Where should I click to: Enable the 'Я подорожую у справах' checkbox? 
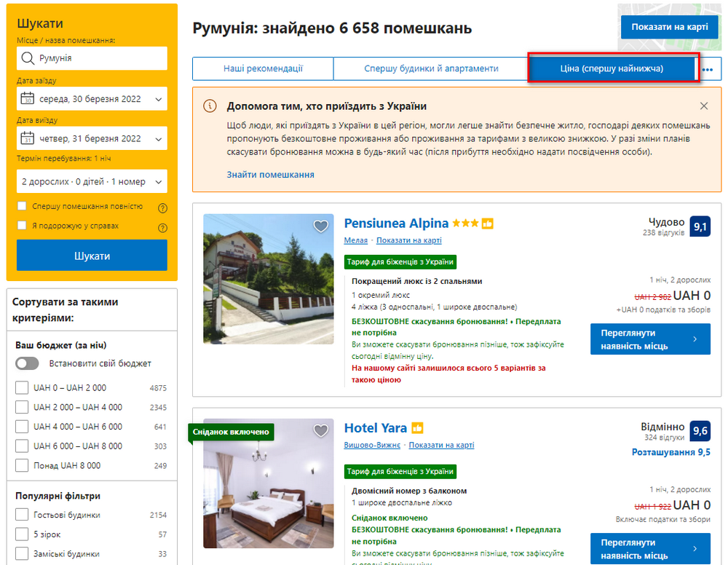22,226
